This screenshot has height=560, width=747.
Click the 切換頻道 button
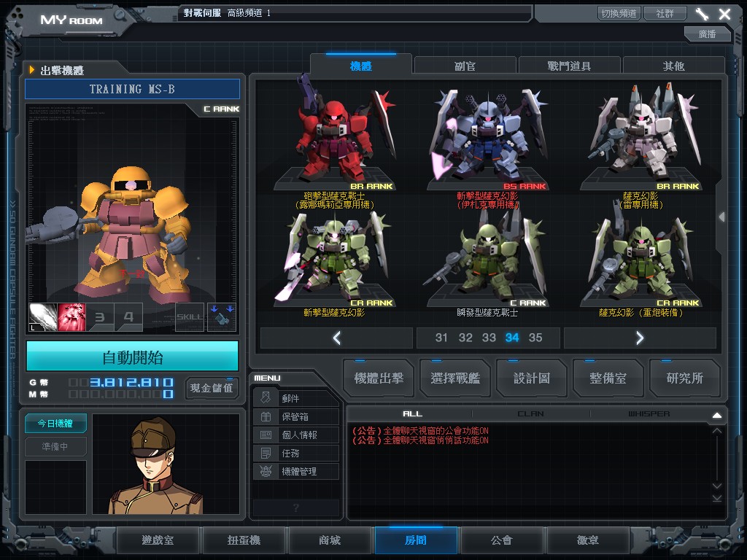tap(619, 13)
